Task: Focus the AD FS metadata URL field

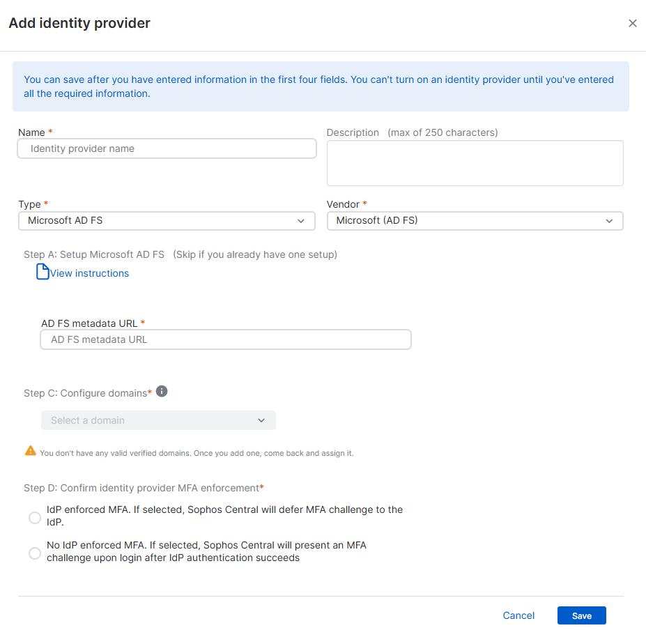Action: [225, 339]
